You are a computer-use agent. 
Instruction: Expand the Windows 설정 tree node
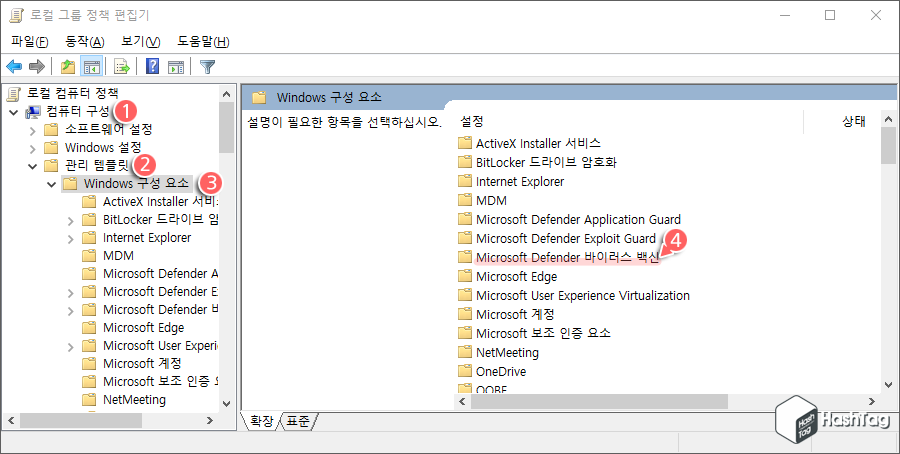pos(33,148)
